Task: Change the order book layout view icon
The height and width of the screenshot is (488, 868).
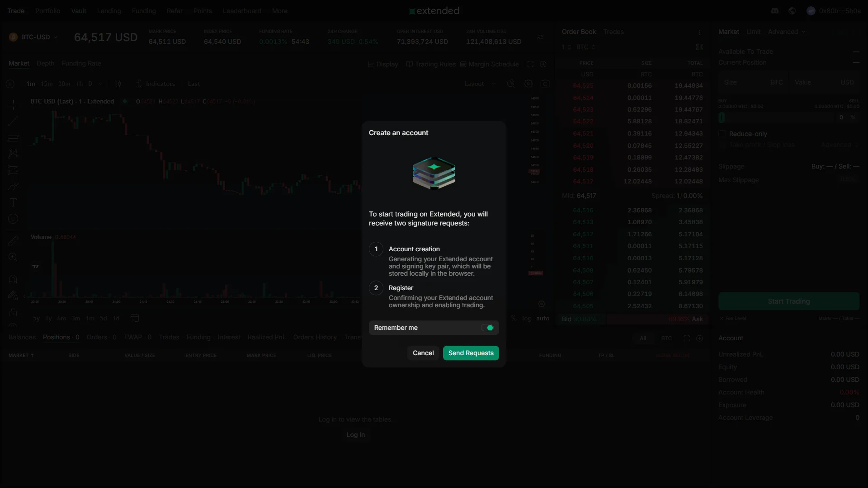Action: 699,47
